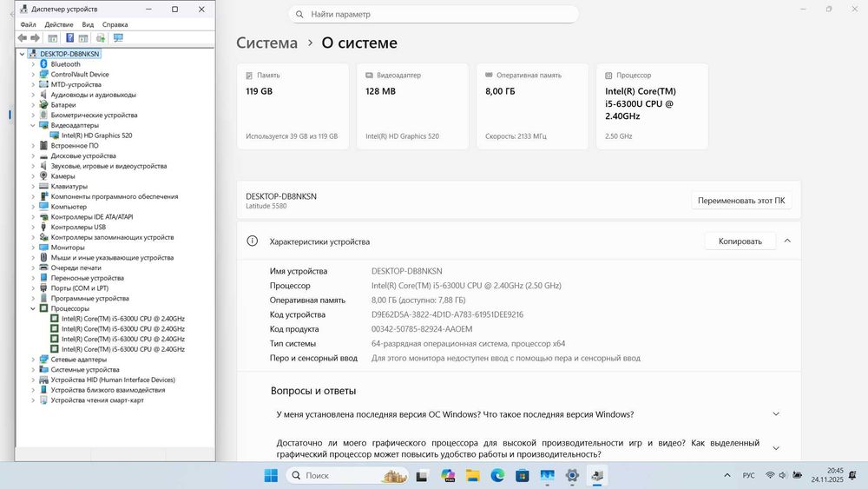Open the Файл menu
This screenshot has width=868, height=489.
(29, 24)
